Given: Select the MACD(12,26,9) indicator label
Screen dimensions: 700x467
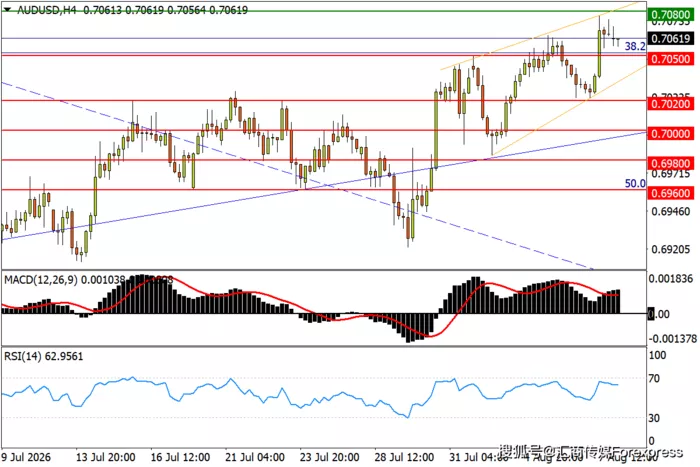Looking at the screenshot, I should [x=41, y=280].
